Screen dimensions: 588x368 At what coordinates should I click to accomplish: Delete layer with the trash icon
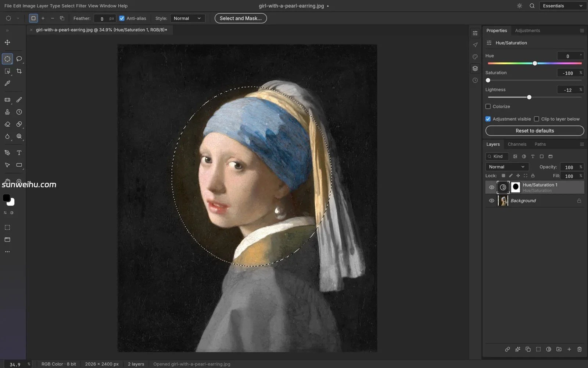point(579,349)
